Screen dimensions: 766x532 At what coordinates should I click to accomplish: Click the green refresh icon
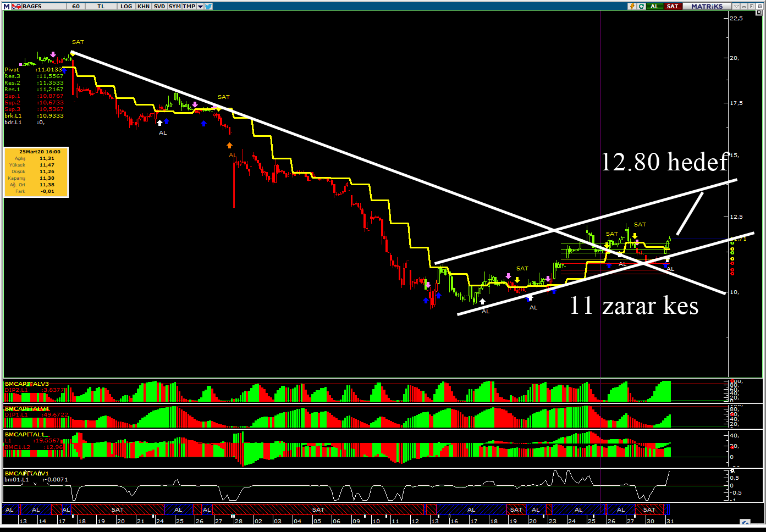pyautogui.click(x=641, y=7)
